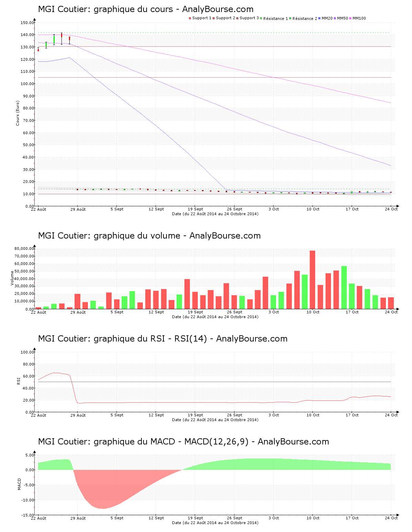Click the 'RSI' vertical axis label
The width and height of the screenshot is (412, 532).
[19, 381]
